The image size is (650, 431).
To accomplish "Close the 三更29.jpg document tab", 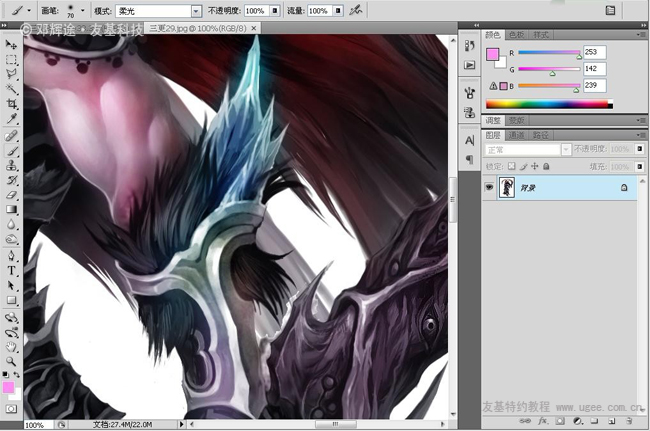I will [x=254, y=28].
